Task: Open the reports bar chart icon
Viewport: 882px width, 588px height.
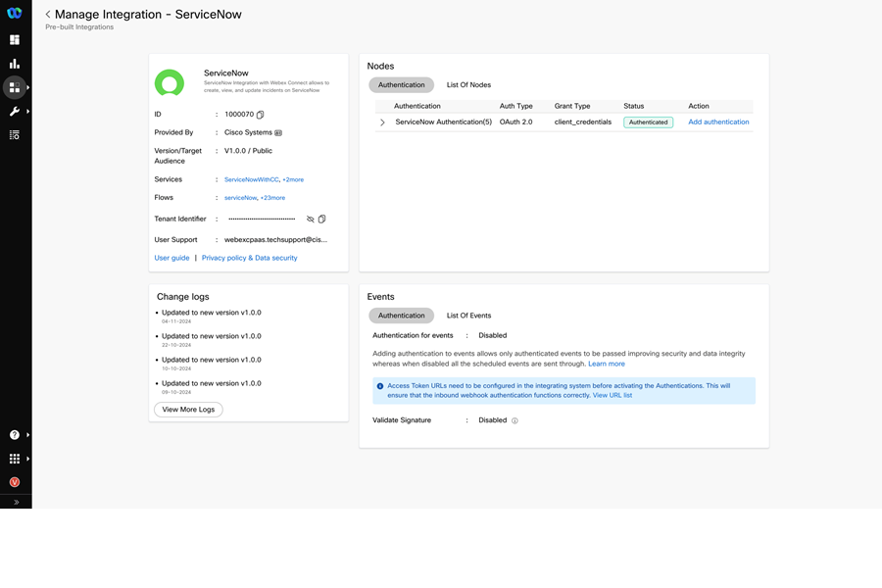Action: coord(15,64)
